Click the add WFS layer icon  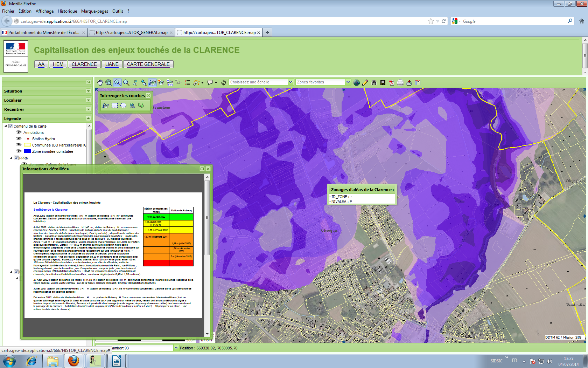coord(170,82)
